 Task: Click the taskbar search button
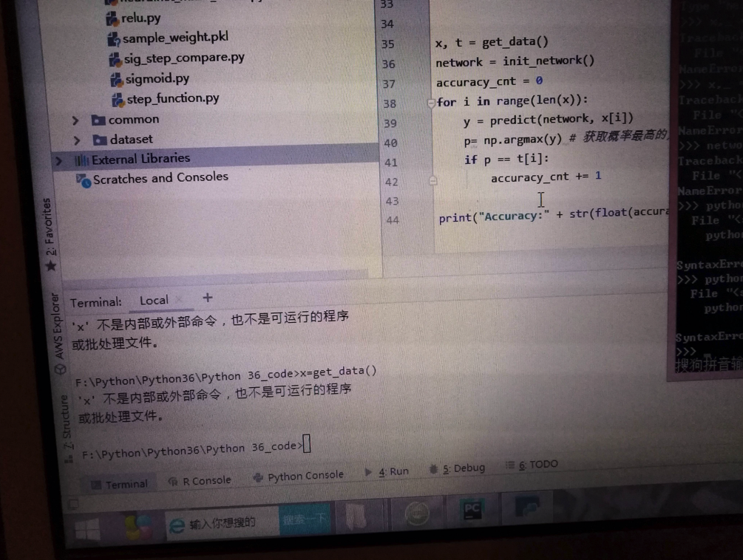tap(305, 520)
